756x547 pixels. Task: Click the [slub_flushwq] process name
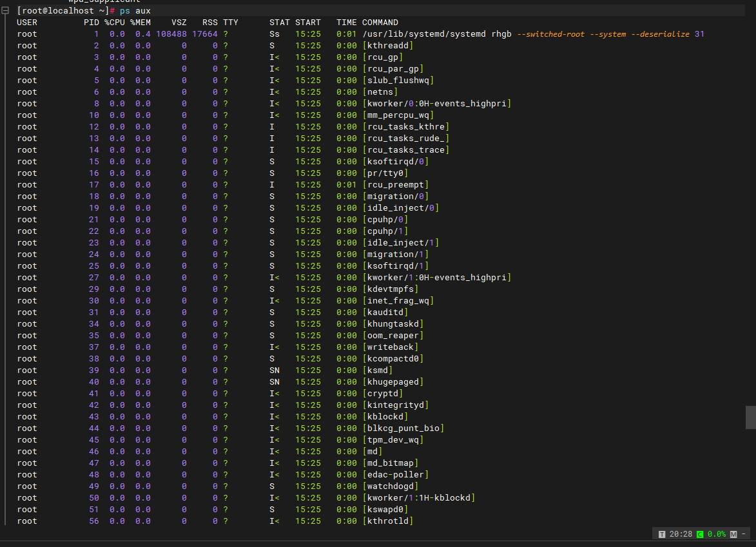398,81
